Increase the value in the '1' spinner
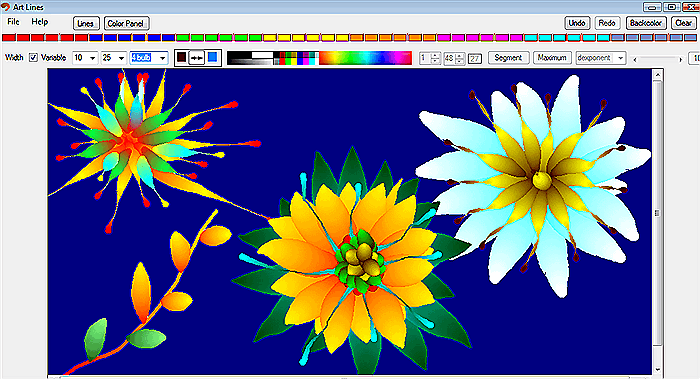This screenshot has width=700, height=379. (x=436, y=55)
